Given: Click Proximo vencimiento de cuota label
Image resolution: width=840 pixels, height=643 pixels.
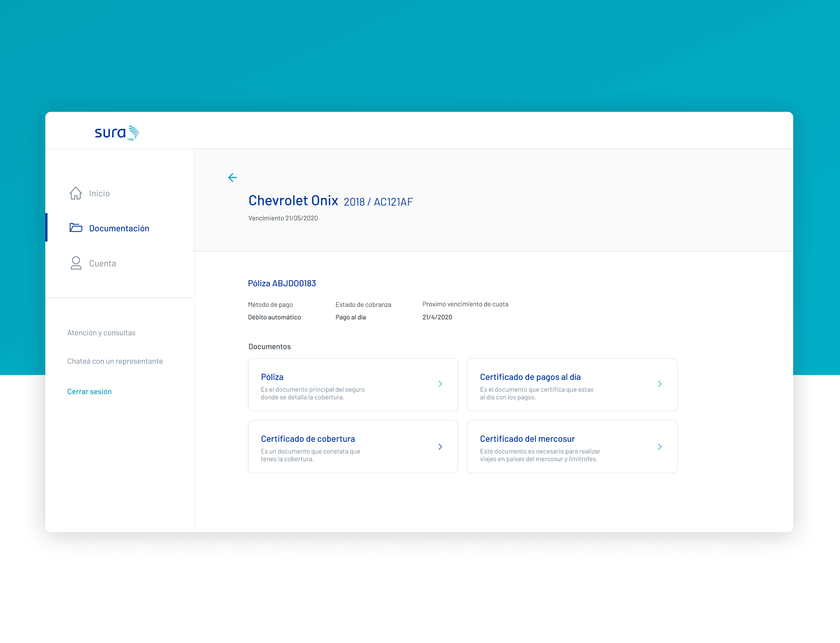Looking at the screenshot, I should pos(465,304).
